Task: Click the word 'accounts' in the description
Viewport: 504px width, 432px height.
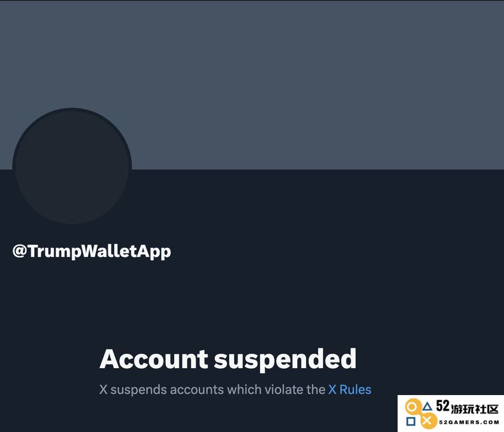Action: tap(197, 390)
